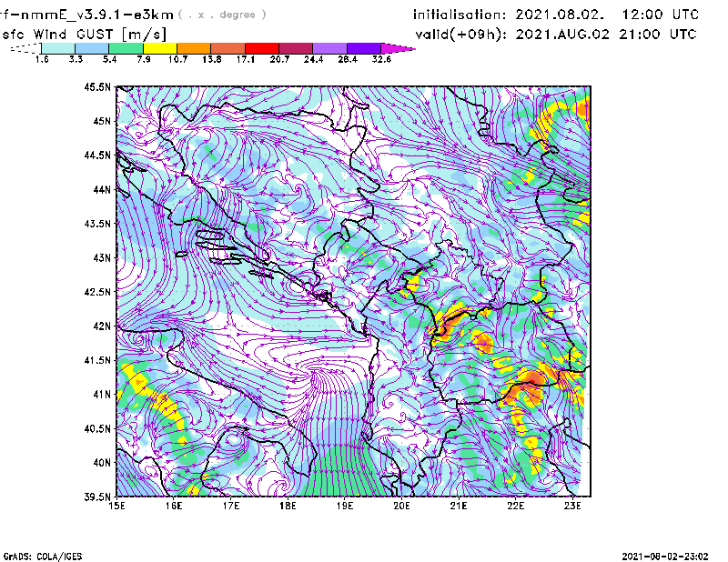Click the longitude label '23E'

pos(572,506)
